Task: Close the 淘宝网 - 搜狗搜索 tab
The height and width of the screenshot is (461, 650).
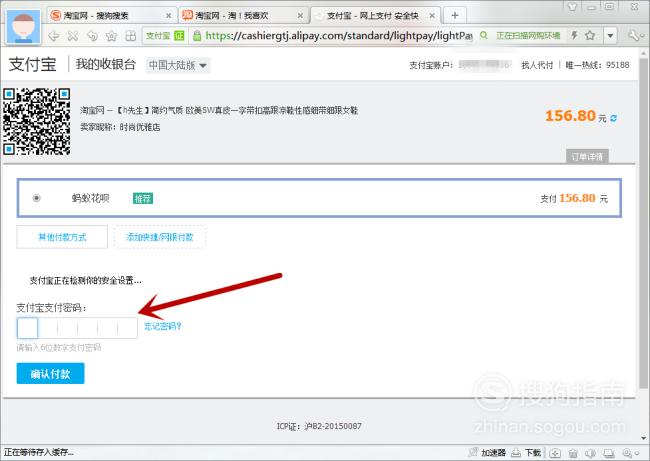Action: (x=168, y=16)
